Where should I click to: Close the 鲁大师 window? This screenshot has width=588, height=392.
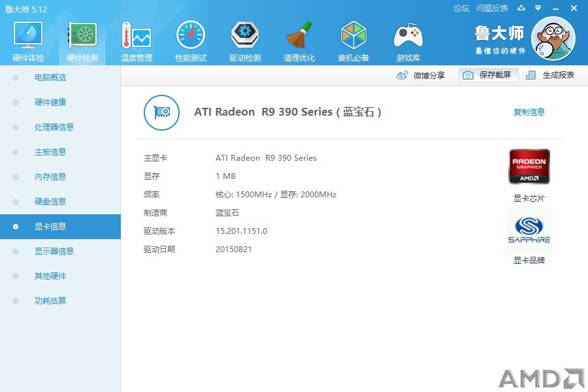click(x=574, y=8)
